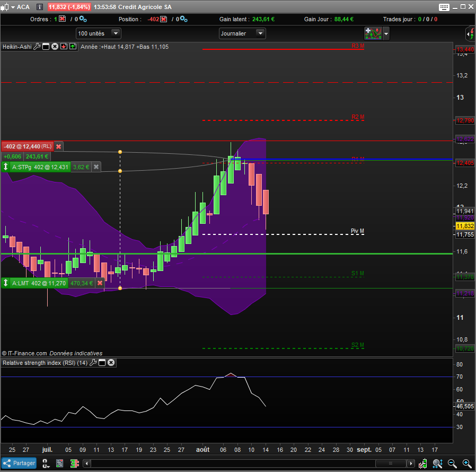Remove the Heikin-Ashi price panel

pos(55,47)
